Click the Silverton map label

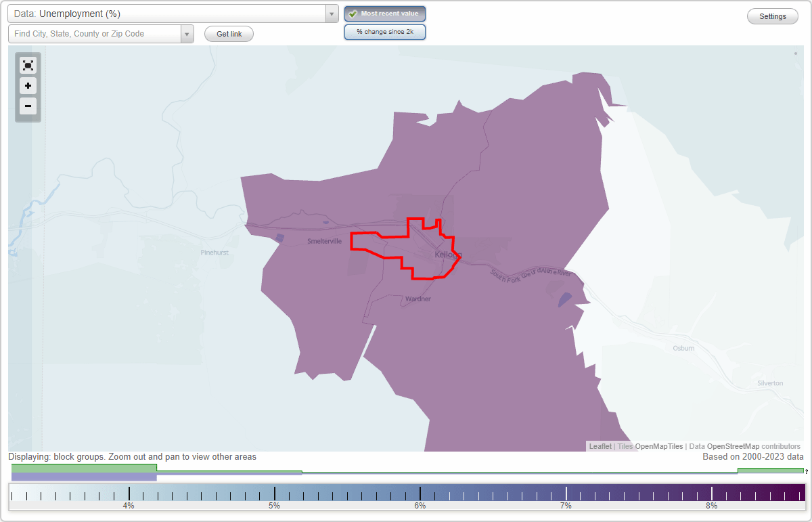coord(770,383)
